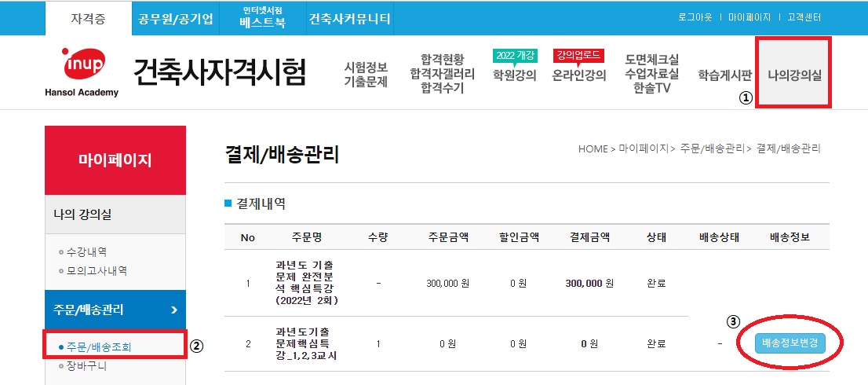Click the red 마이페이지 sidebar header
This screenshot has height=385, width=868.
tap(115, 160)
